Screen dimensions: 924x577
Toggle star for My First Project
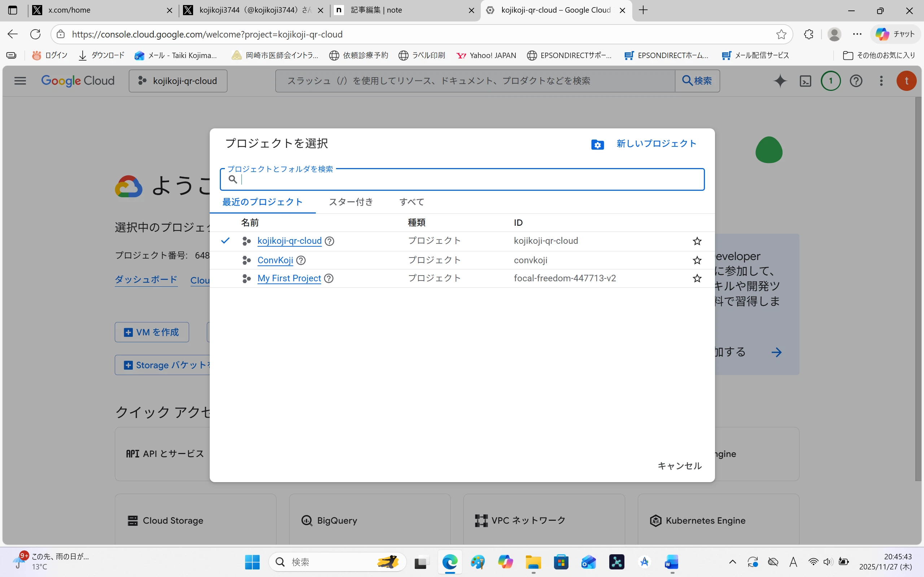coord(697,278)
